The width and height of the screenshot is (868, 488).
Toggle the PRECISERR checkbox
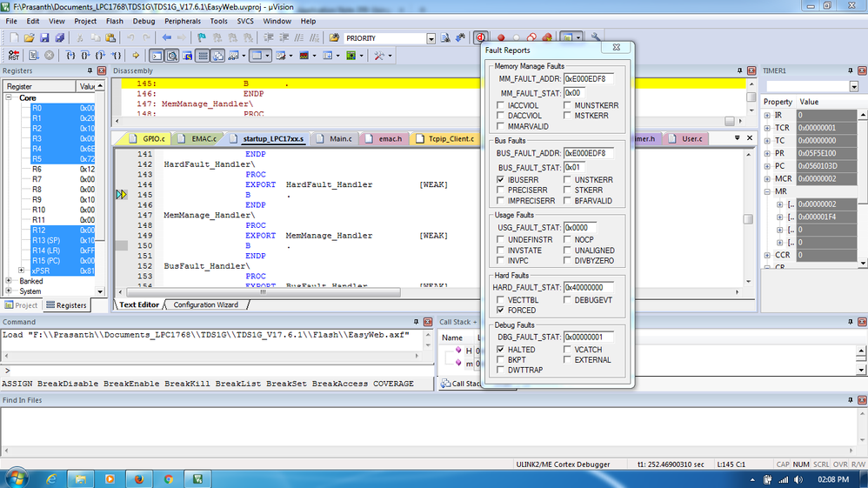coord(500,190)
